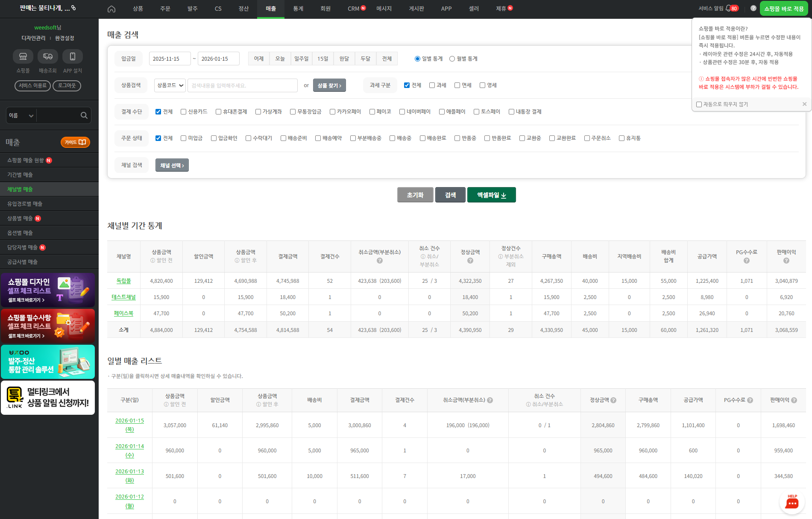Click the help icon next to 정상금액 in daily list
812x519 pixels.
pos(613,400)
